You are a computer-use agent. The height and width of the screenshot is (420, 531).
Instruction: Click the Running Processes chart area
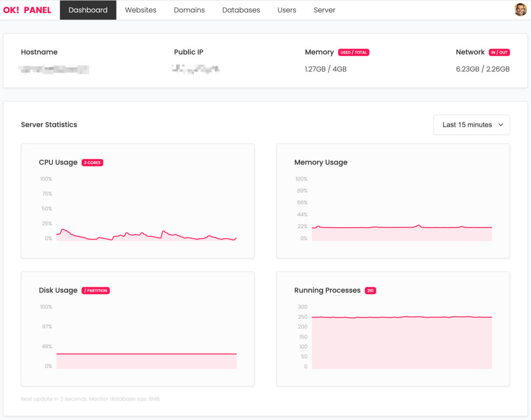point(402,342)
